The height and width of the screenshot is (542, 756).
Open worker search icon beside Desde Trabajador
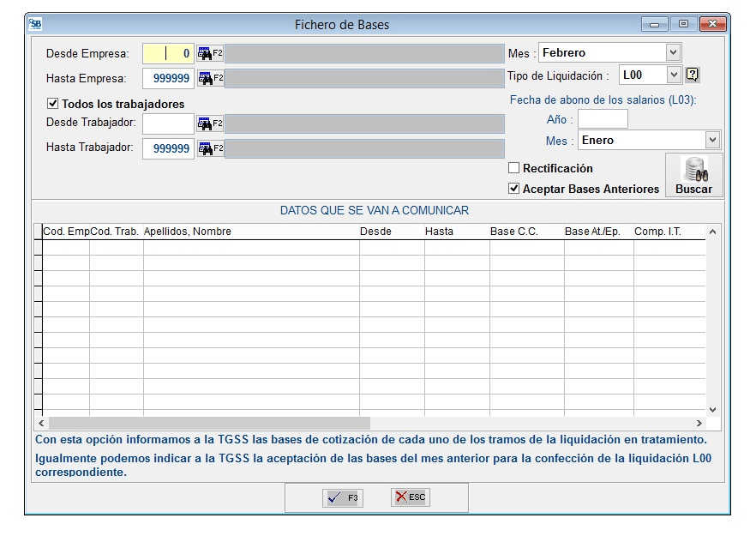pos(203,123)
